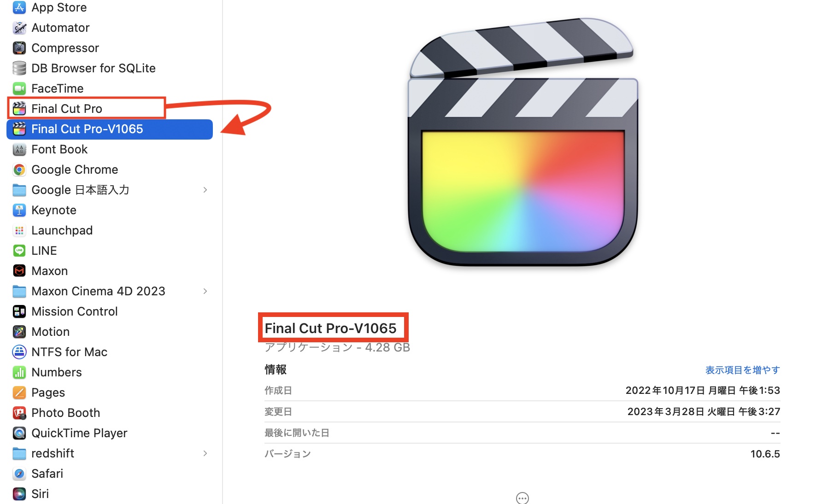Select Final Cut Pro in the list

tap(67, 109)
